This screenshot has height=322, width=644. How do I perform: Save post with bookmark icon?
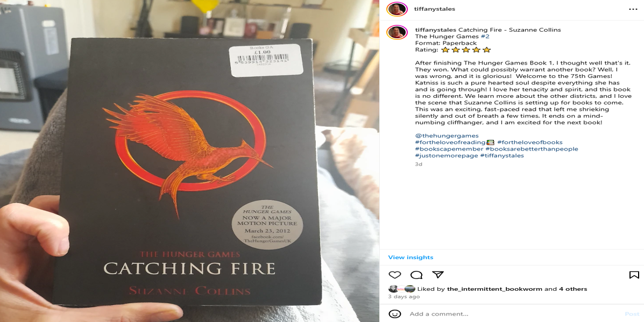(634, 275)
